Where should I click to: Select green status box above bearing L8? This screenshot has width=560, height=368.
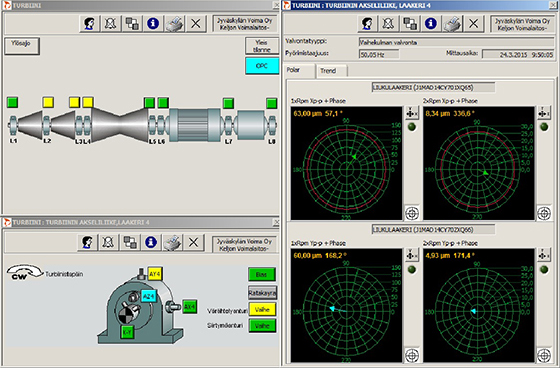pyautogui.click(x=272, y=103)
